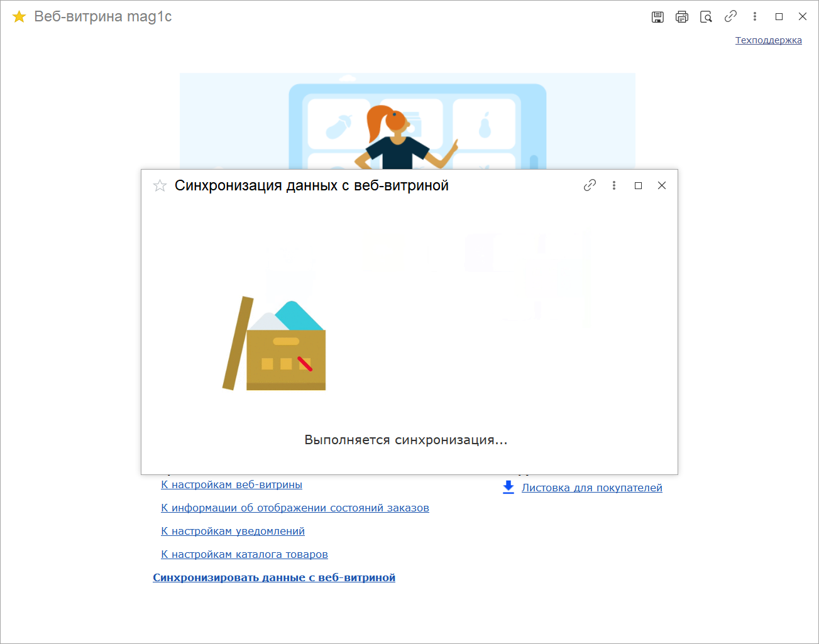
Task: Open the Листовка для покупателей link
Action: coord(592,488)
